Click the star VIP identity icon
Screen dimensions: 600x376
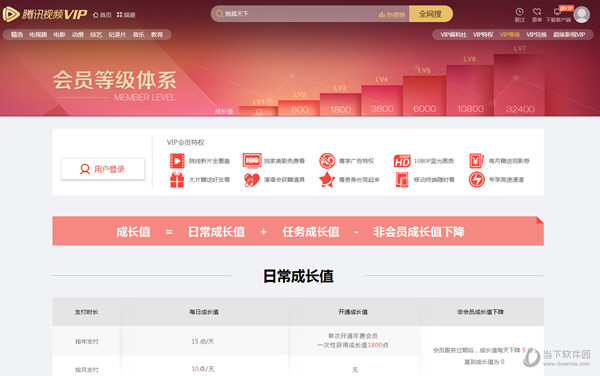(327, 179)
